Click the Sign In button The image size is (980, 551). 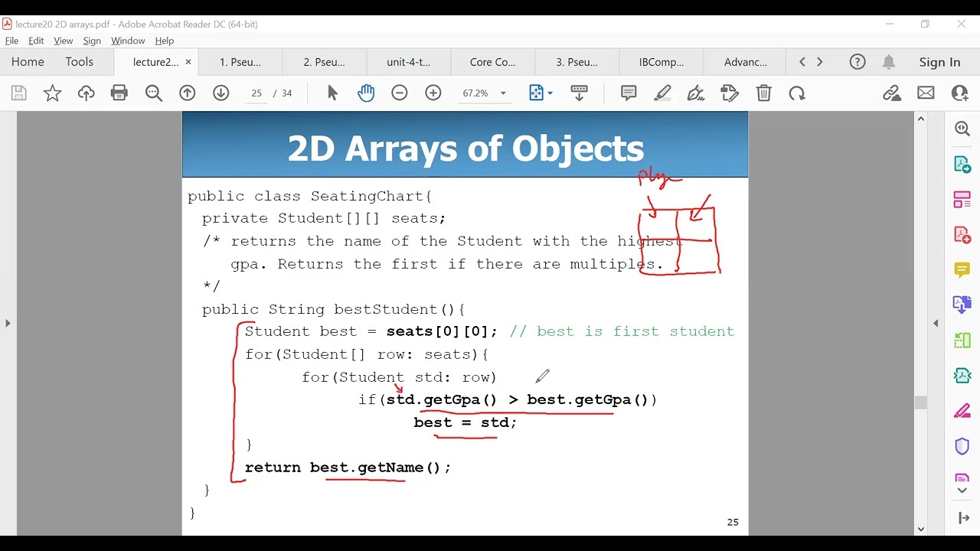pyautogui.click(x=939, y=62)
